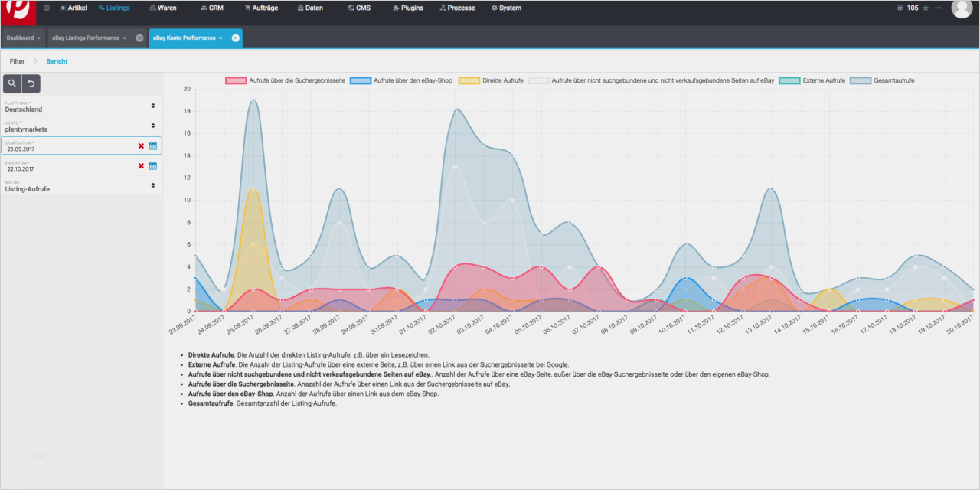The height and width of the screenshot is (490, 980).
Task: Click the Bericht breadcrumb link
Action: pos(57,61)
